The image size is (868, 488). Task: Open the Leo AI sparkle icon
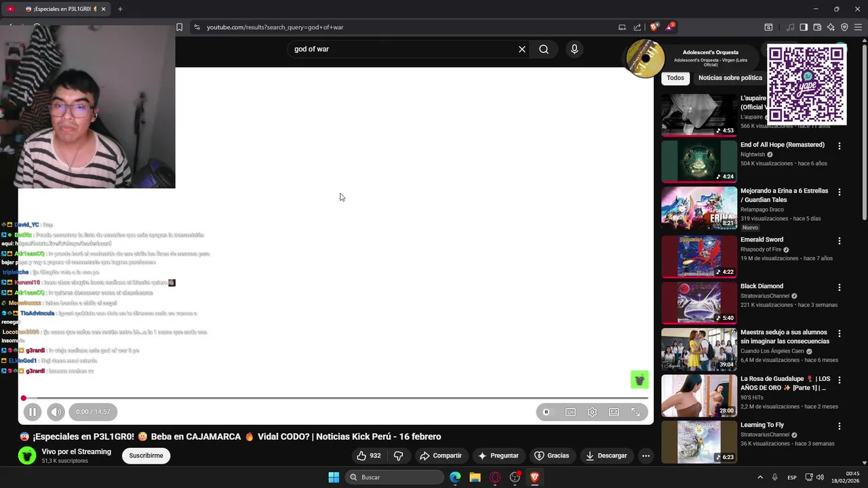831,27
